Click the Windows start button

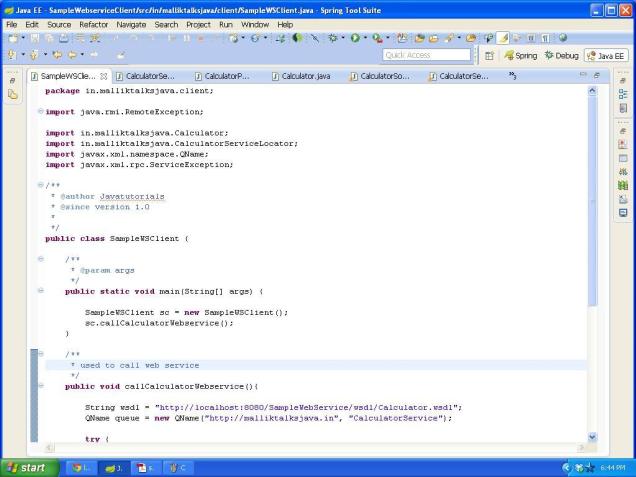tap(30, 467)
